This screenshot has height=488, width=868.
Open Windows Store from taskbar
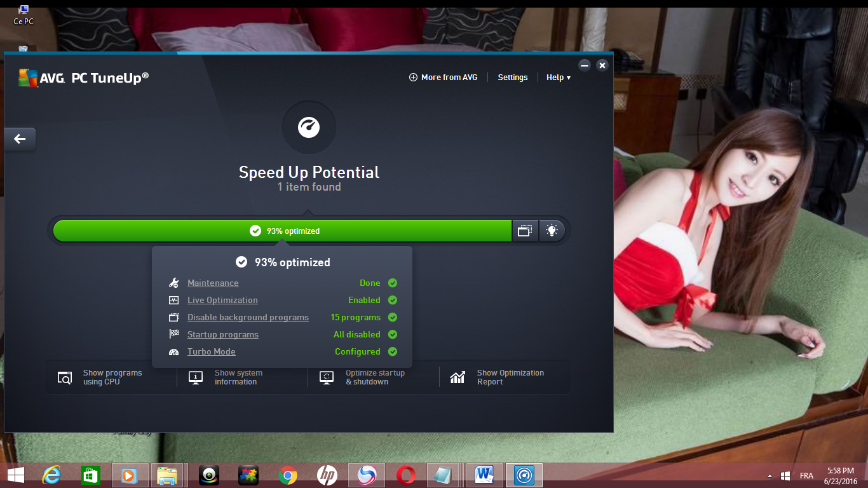pos(91,475)
